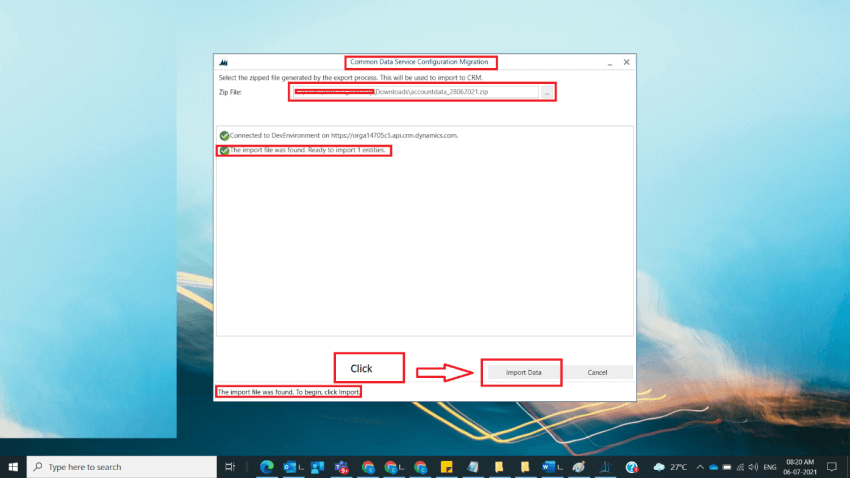Open Sticky Notes from the taskbar
Screen dimensions: 850x478
[x=446, y=467]
